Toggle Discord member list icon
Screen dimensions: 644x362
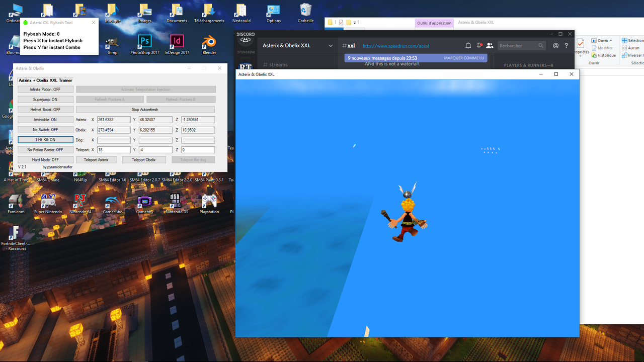click(x=490, y=45)
